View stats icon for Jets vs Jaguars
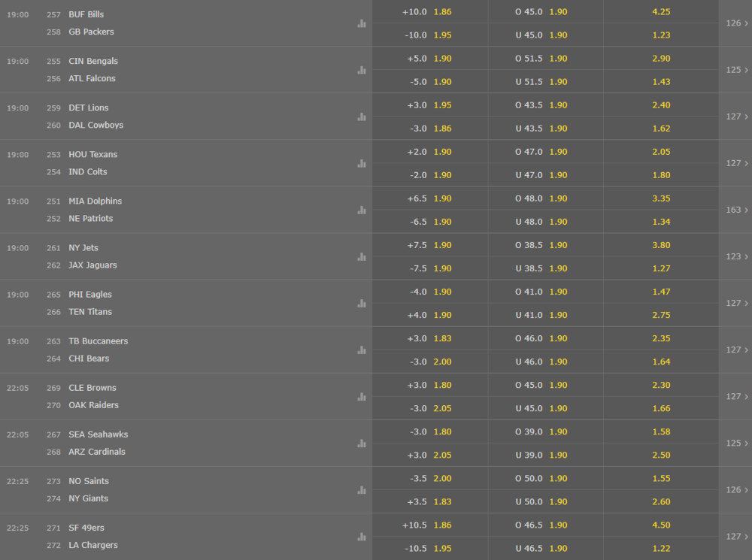 (x=362, y=256)
